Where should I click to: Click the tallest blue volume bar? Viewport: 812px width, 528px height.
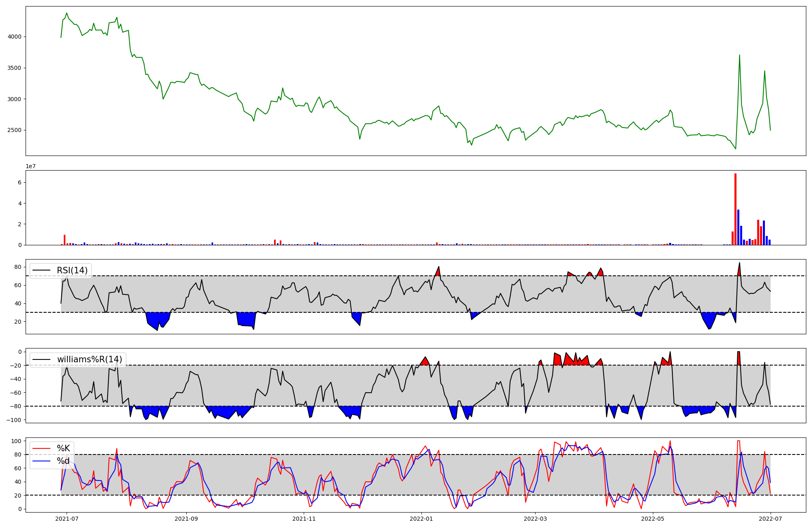pyautogui.click(x=738, y=227)
